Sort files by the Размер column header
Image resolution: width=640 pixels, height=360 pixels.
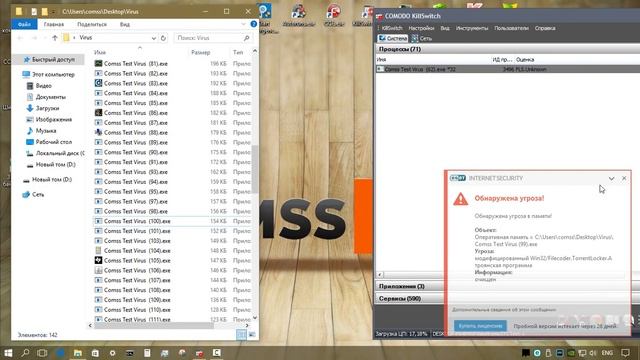(200, 53)
